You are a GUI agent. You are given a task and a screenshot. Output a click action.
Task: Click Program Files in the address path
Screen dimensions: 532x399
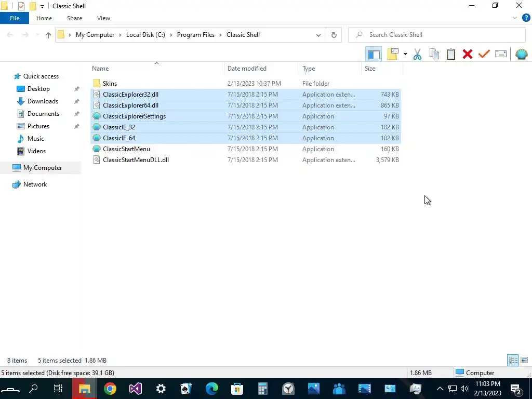coord(196,35)
